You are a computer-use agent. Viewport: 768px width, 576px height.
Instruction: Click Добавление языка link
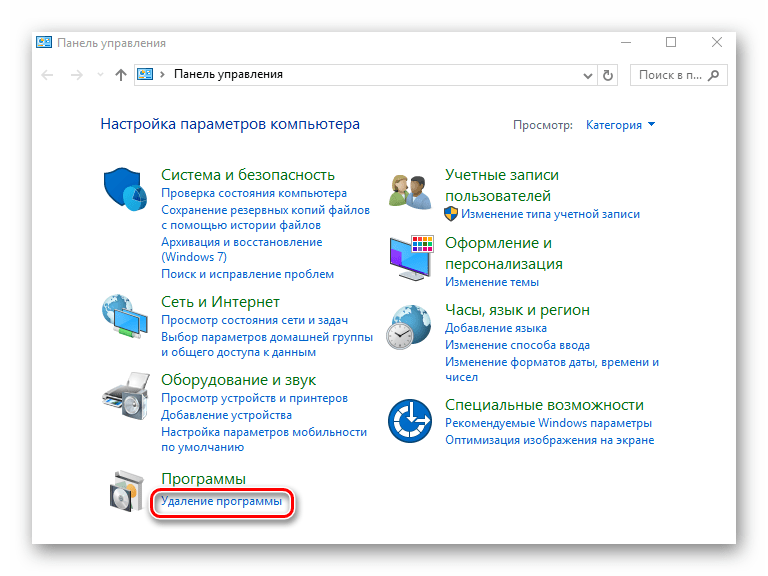[496, 328]
